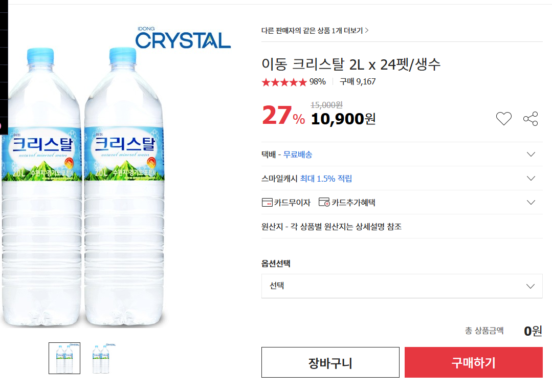The width and height of the screenshot is (552, 392).
Task: Open 다른 판매자의 같은 상품 더보기 link
Action: pyautogui.click(x=315, y=31)
